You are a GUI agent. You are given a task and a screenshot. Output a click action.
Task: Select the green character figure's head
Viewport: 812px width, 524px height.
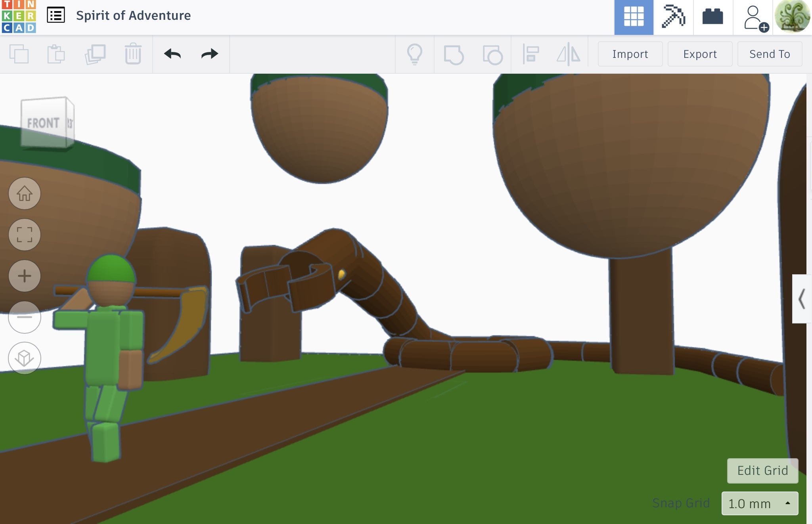(x=111, y=281)
